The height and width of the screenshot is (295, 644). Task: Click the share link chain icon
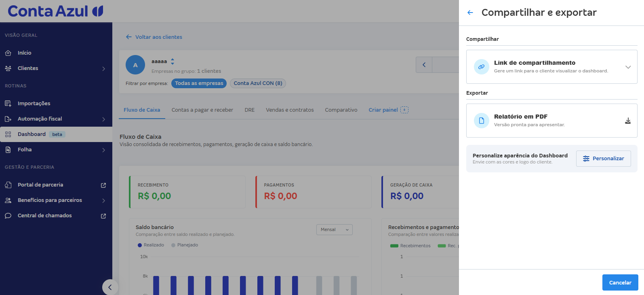(x=481, y=67)
